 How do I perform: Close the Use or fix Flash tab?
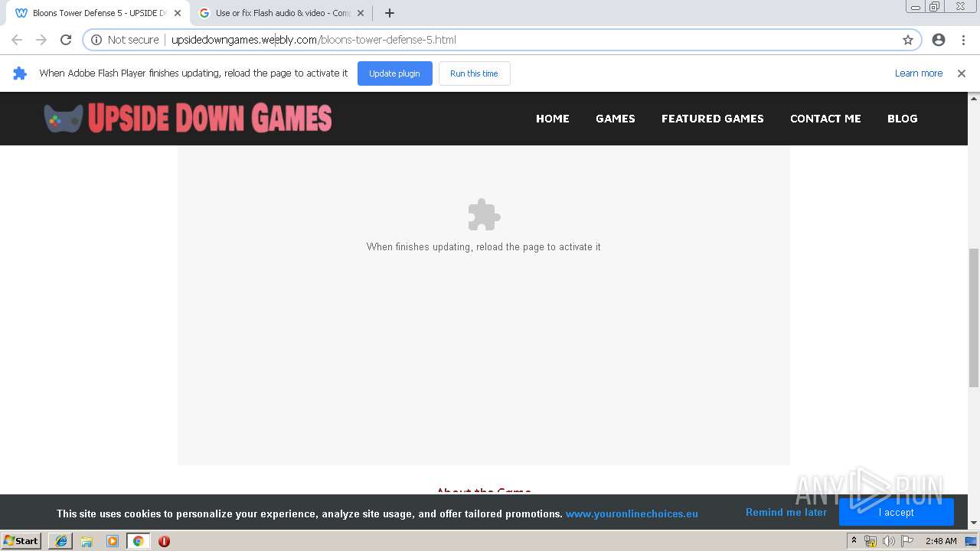point(361,13)
